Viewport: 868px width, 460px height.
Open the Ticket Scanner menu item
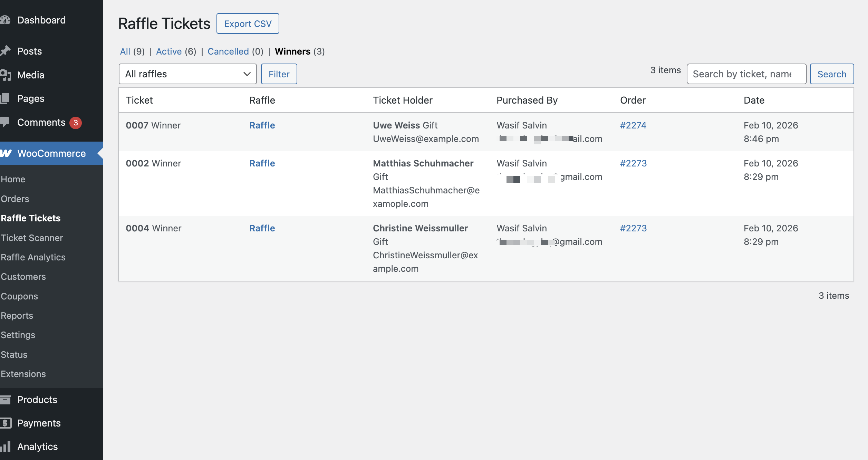click(32, 238)
